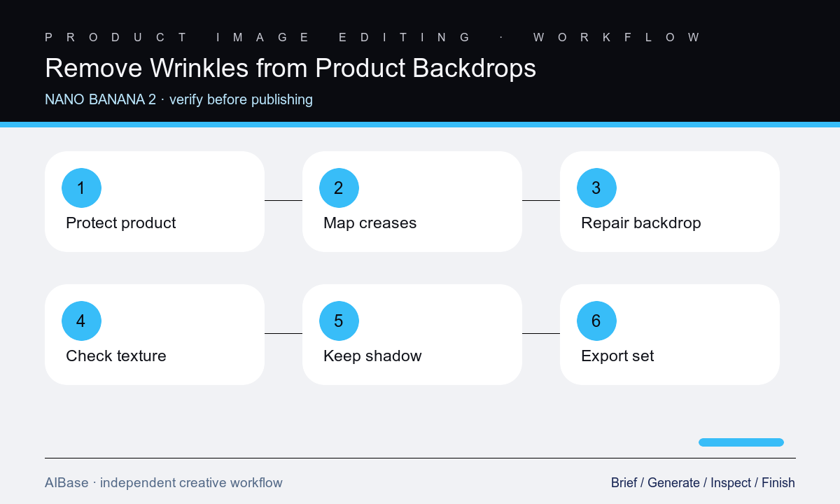Click the step 4 number badge

tap(81, 321)
